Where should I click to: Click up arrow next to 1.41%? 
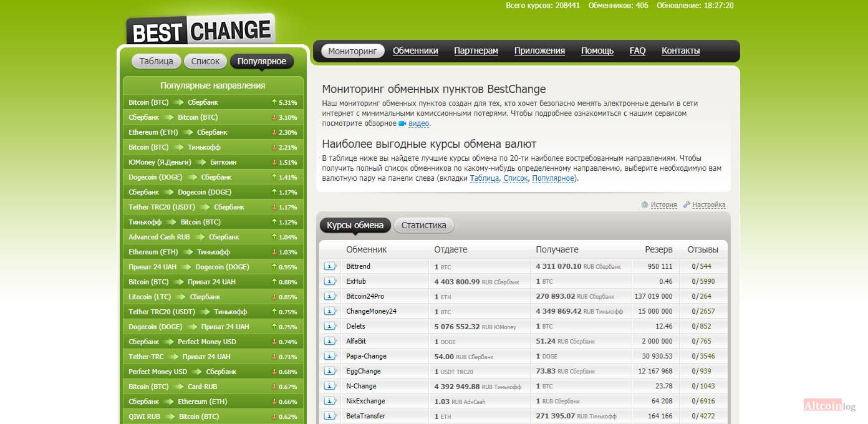274,176
